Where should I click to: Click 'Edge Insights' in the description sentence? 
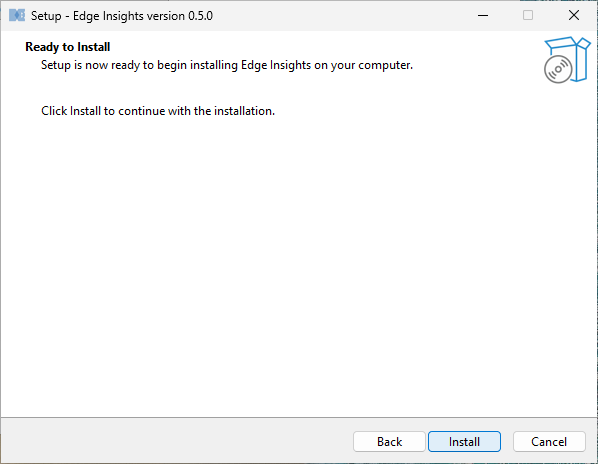coord(276,65)
